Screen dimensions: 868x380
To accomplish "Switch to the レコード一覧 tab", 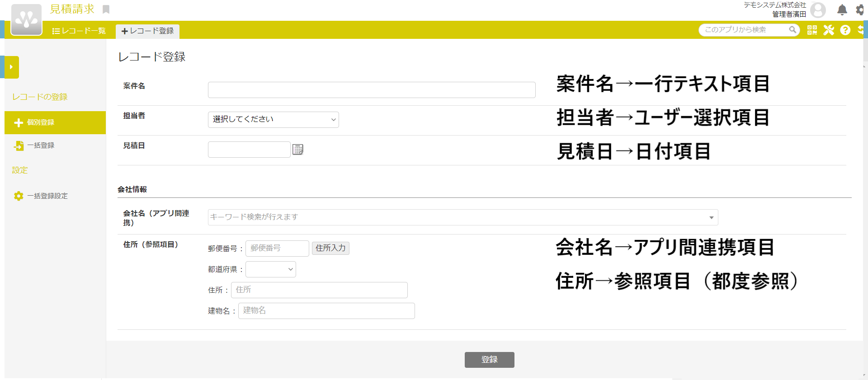I will pyautogui.click(x=79, y=31).
